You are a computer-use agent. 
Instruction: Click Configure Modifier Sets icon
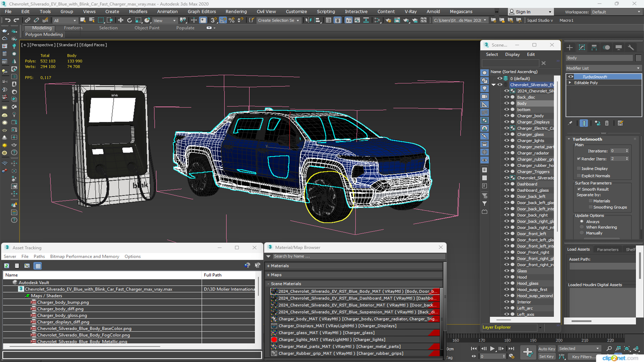pos(620,123)
